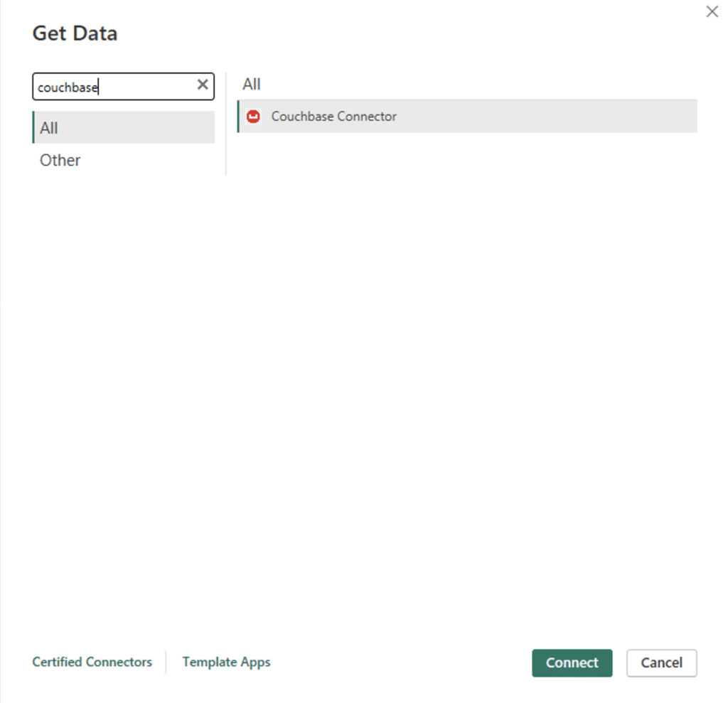Open the Template Apps link

(226, 662)
